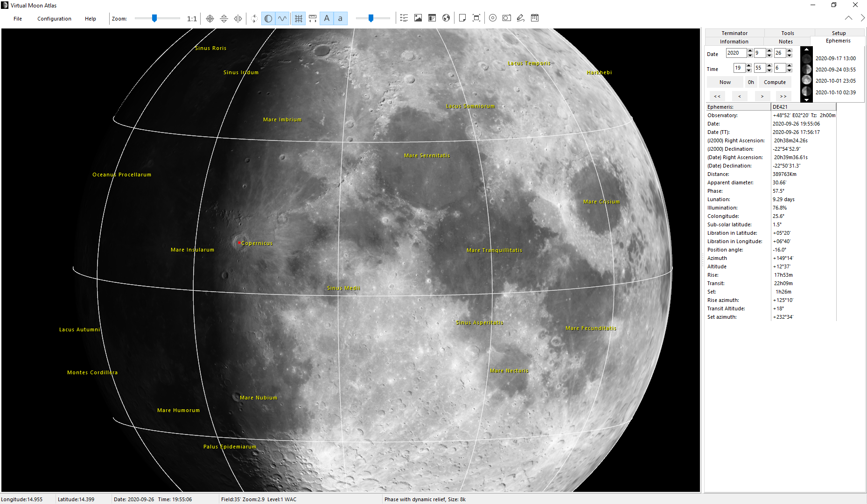This screenshot has width=867, height=504.
Task: Switch to the Information tab
Action: pos(734,42)
